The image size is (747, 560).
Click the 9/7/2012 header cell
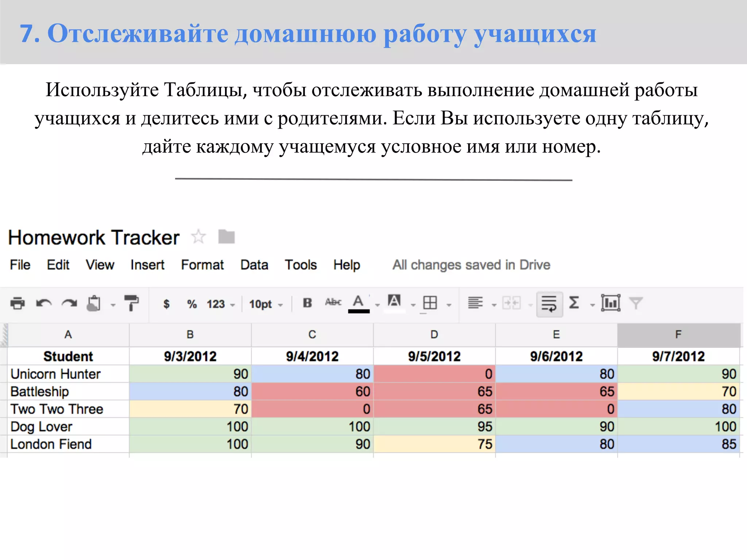click(x=678, y=356)
